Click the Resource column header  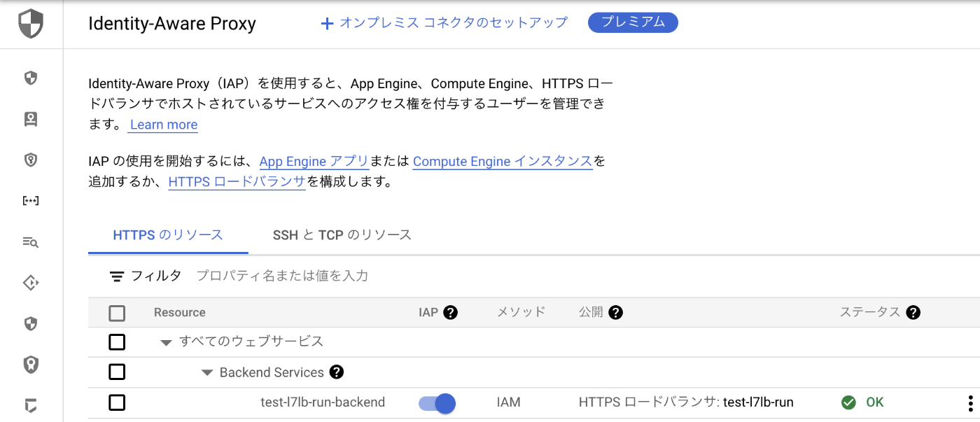point(180,312)
